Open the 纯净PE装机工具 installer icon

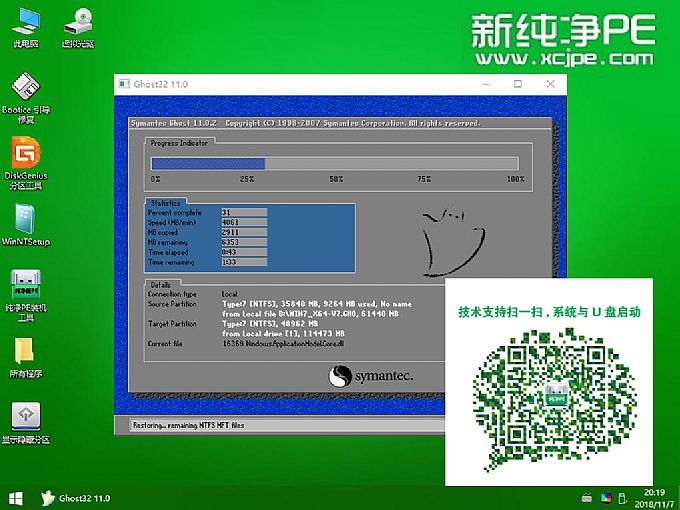pos(26,296)
